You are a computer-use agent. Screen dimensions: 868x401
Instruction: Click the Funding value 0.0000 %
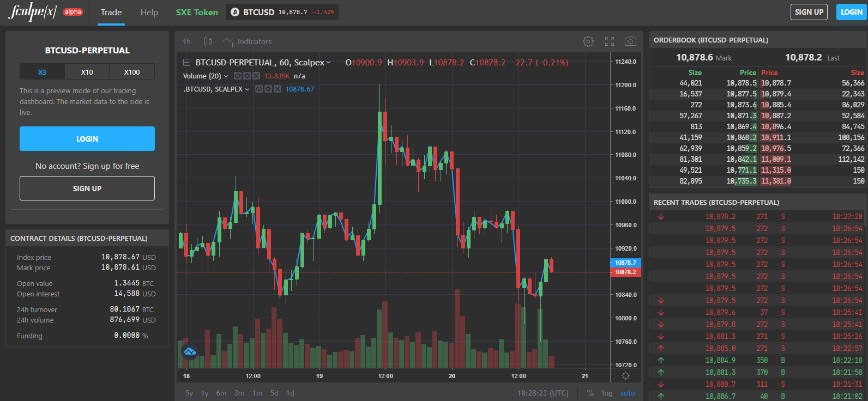point(131,336)
